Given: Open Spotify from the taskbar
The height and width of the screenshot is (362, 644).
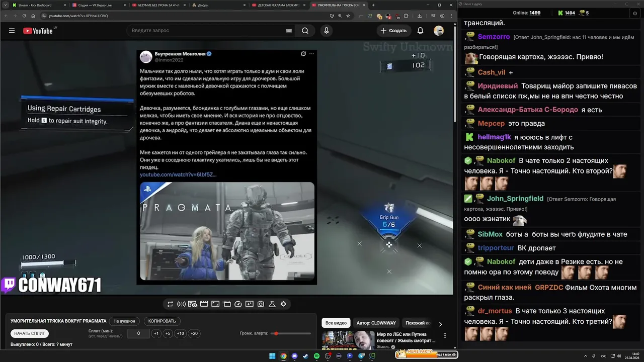Looking at the screenshot, I should (x=316, y=356).
